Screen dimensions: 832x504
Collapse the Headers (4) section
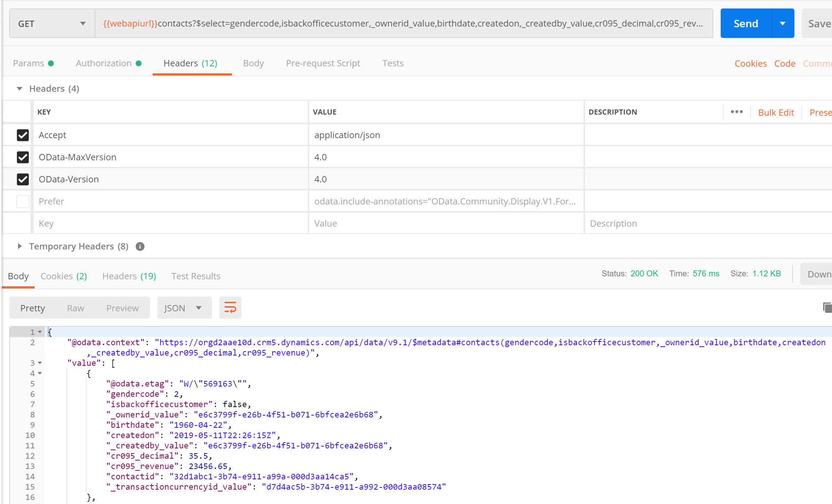coord(20,89)
